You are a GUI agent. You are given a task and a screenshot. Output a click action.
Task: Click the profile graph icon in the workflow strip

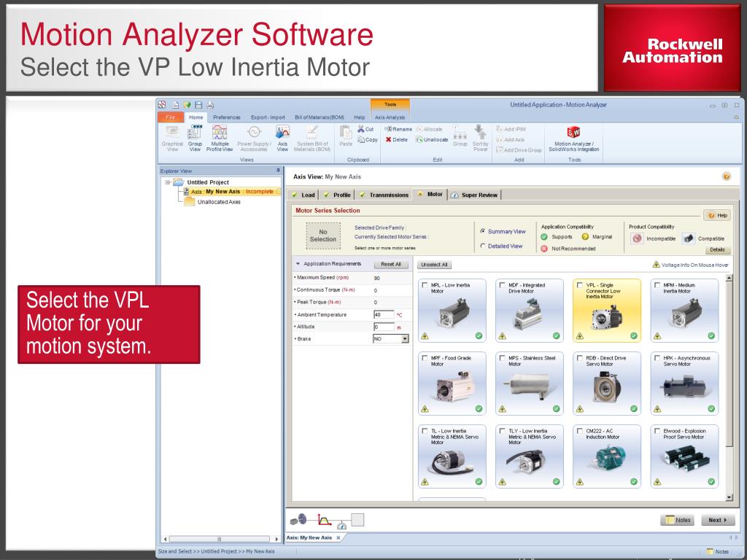click(x=325, y=520)
